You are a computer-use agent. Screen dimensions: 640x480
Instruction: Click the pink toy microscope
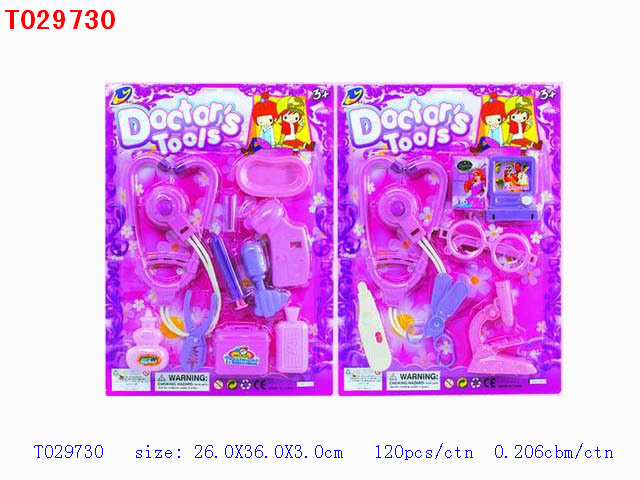coord(502,329)
